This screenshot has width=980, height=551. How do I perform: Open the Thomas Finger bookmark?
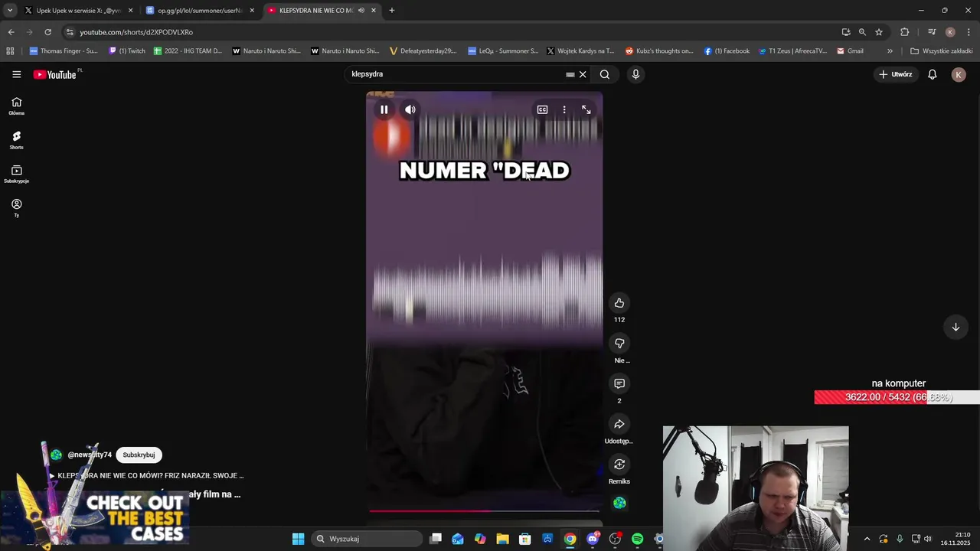pyautogui.click(x=64, y=51)
